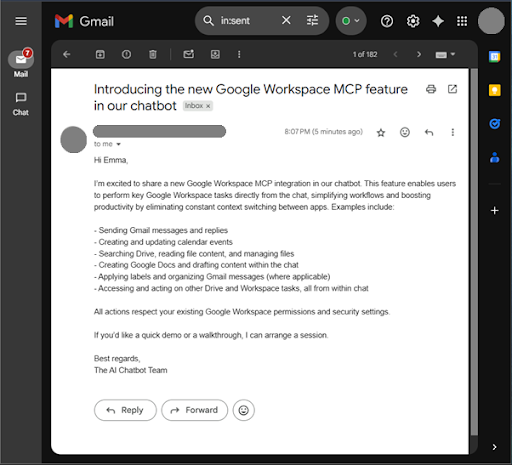Open the account profile avatar
512x465 pixels.
(491, 21)
